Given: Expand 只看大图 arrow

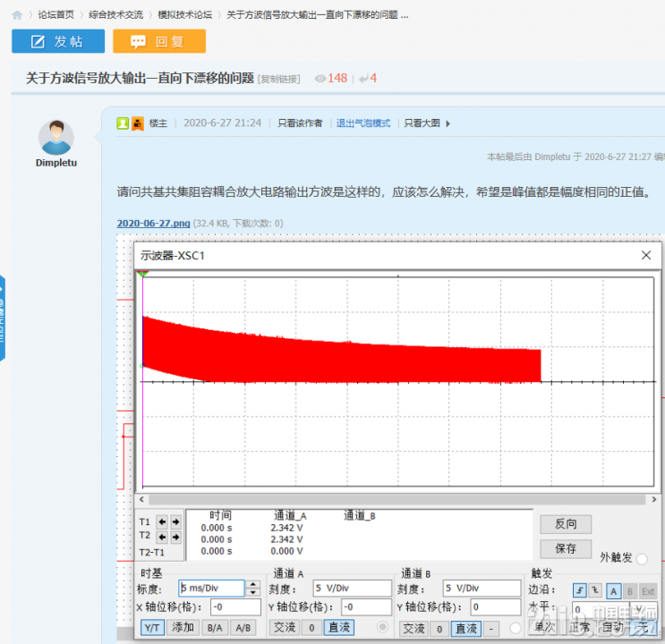Looking at the screenshot, I should click(x=448, y=123).
